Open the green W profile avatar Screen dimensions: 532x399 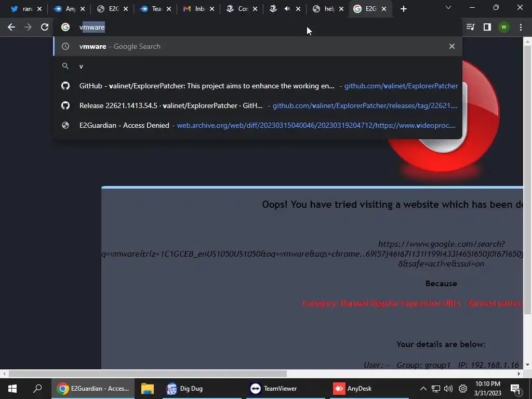(504, 27)
